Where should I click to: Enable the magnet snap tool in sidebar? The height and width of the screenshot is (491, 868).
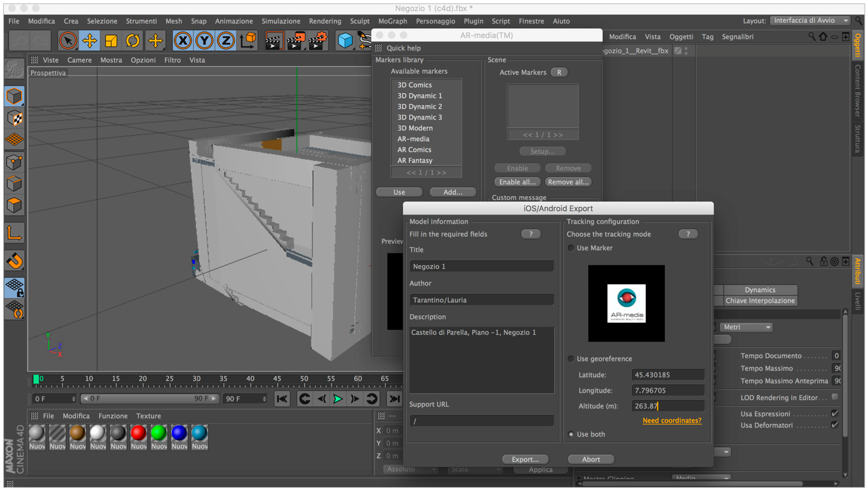(x=14, y=260)
